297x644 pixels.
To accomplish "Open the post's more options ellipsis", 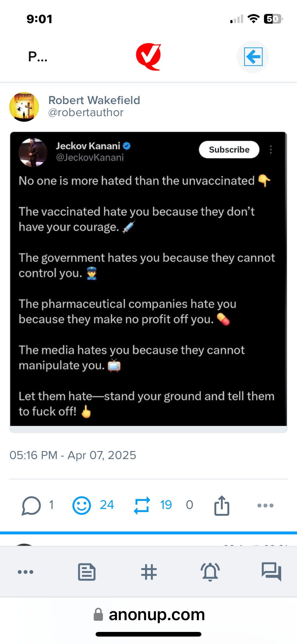I will [265, 506].
